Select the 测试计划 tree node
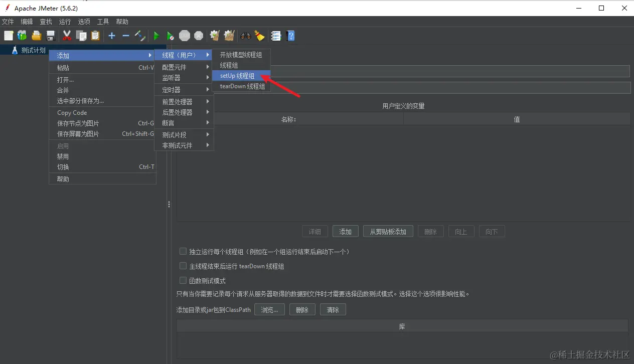 coord(33,50)
